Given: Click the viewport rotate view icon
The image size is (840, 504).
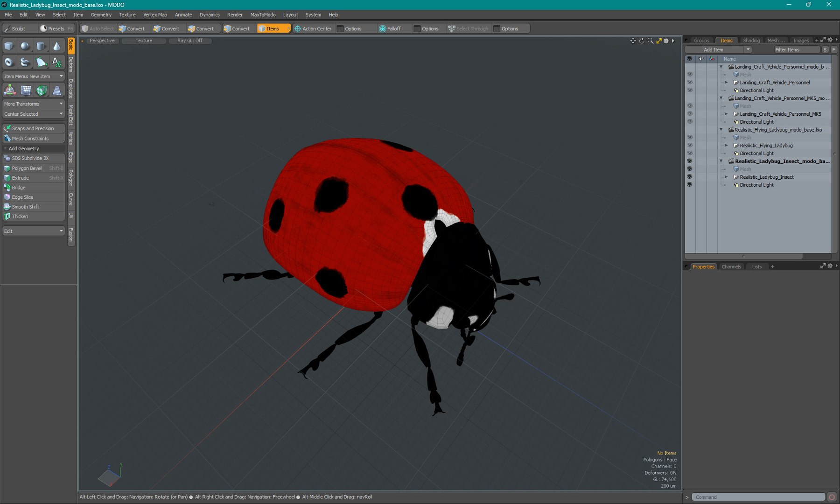Looking at the screenshot, I should [x=642, y=41].
